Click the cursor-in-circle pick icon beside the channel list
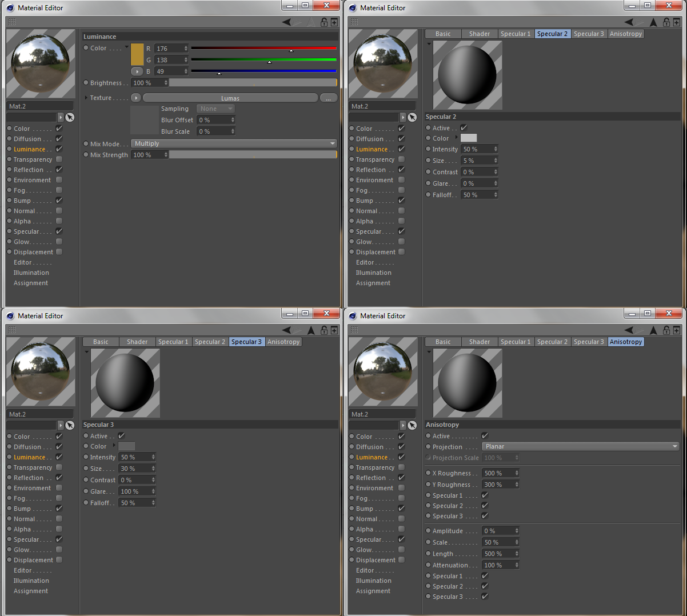 click(x=69, y=117)
